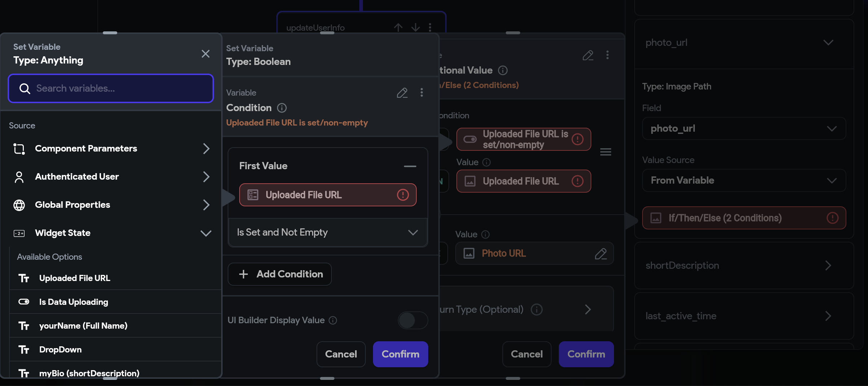Open Global Properties source

111,205
